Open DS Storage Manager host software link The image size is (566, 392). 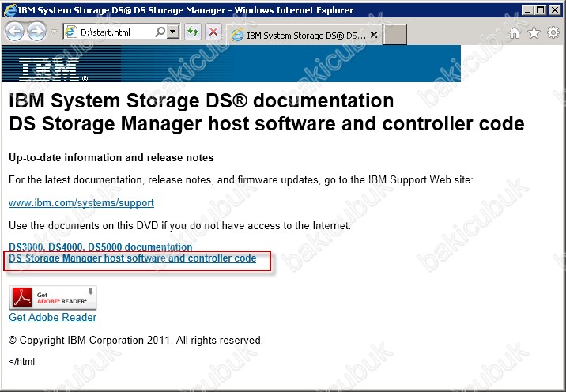click(133, 258)
